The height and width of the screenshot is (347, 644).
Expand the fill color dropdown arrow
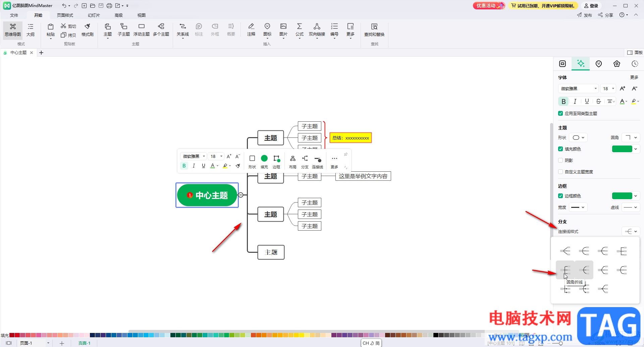click(x=636, y=149)
